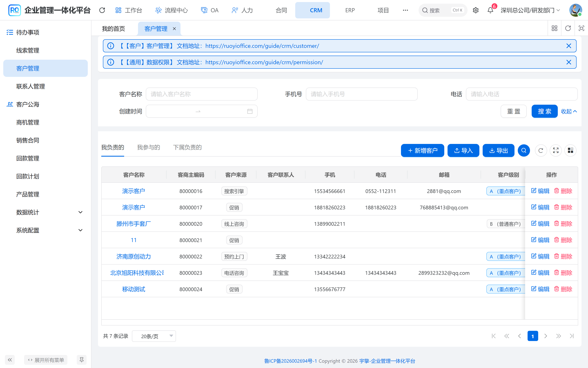The image size is (588, 368).
Task: Click the header refresh icon beside platform title
Action: tap(102, 10)
